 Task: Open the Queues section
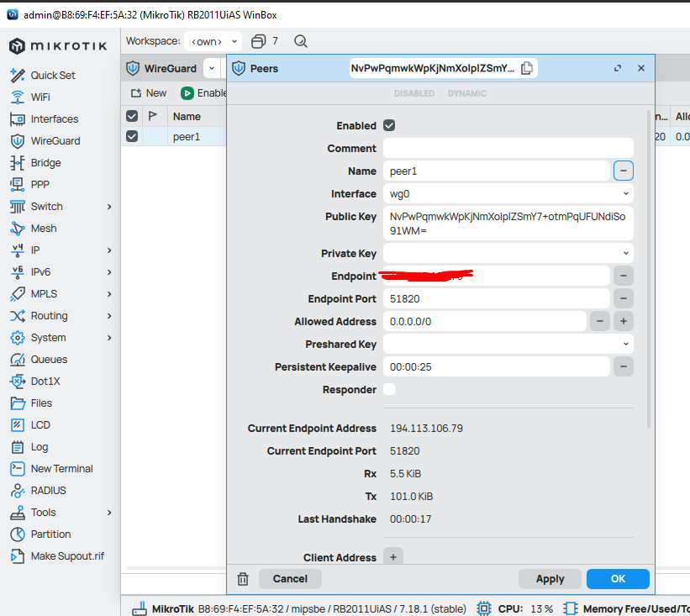point(39,360)
